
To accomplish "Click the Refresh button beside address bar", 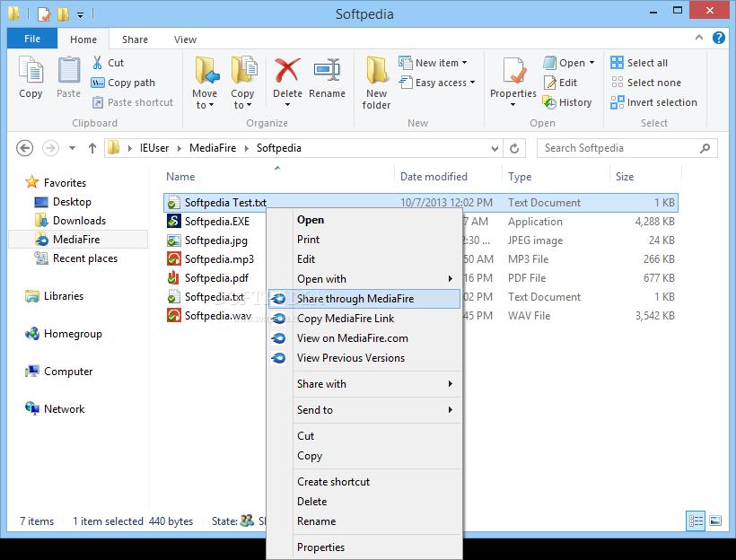I will point(514,148).
